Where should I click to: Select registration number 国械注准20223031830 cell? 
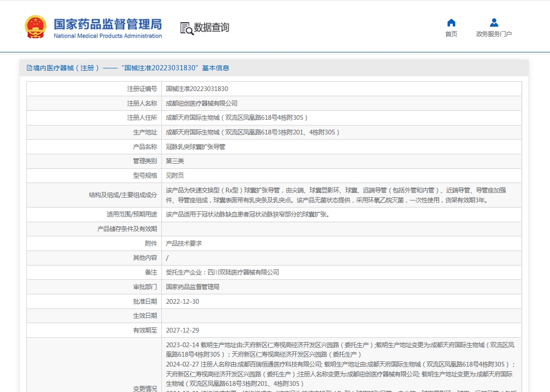(197, 89)
